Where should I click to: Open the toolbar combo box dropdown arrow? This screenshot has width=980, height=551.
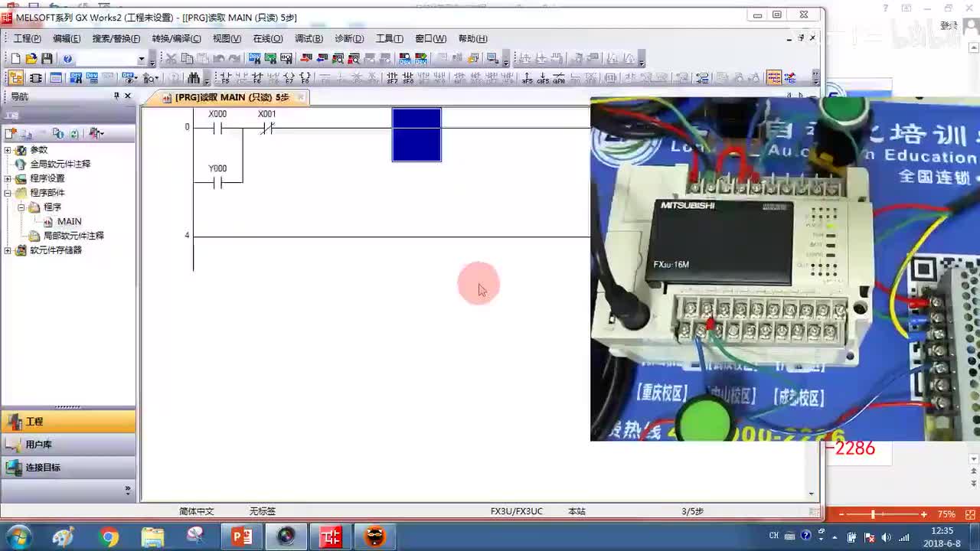tap(141, 59)
